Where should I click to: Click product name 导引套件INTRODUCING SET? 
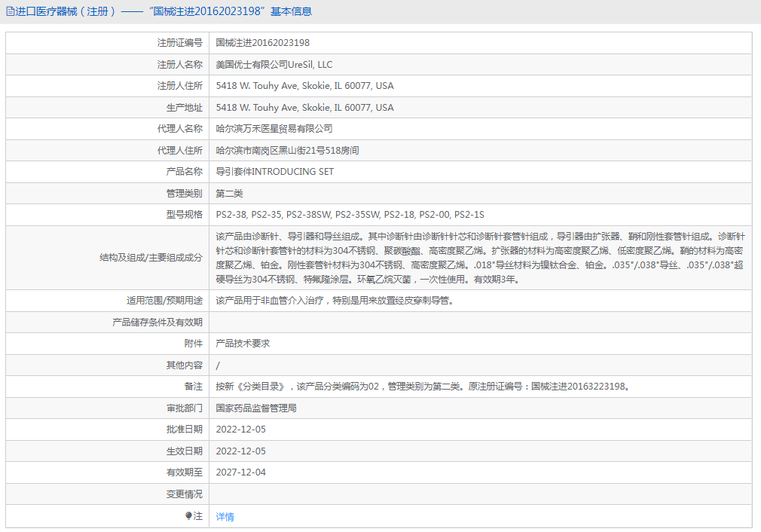275,172
